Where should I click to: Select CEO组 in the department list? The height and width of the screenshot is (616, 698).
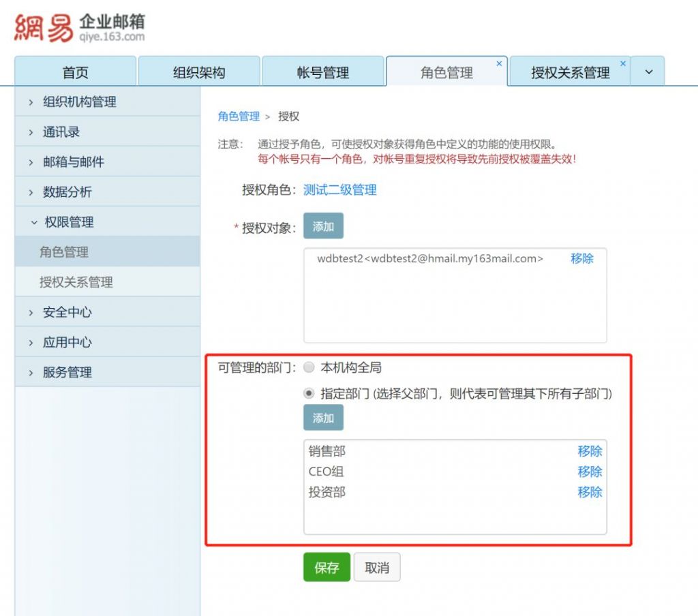[x=326, y=472]
